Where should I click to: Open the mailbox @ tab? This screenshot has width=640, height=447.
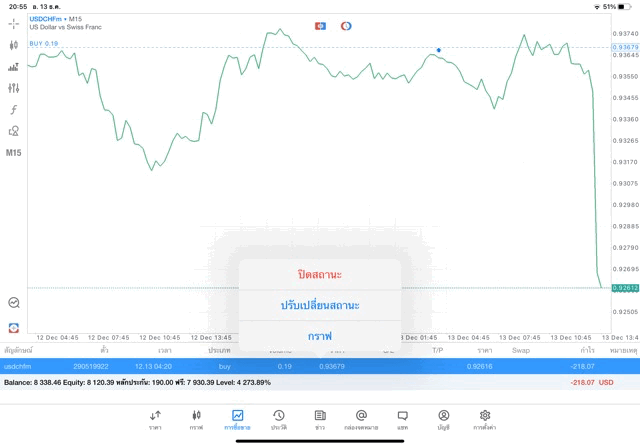click(361, 420)
